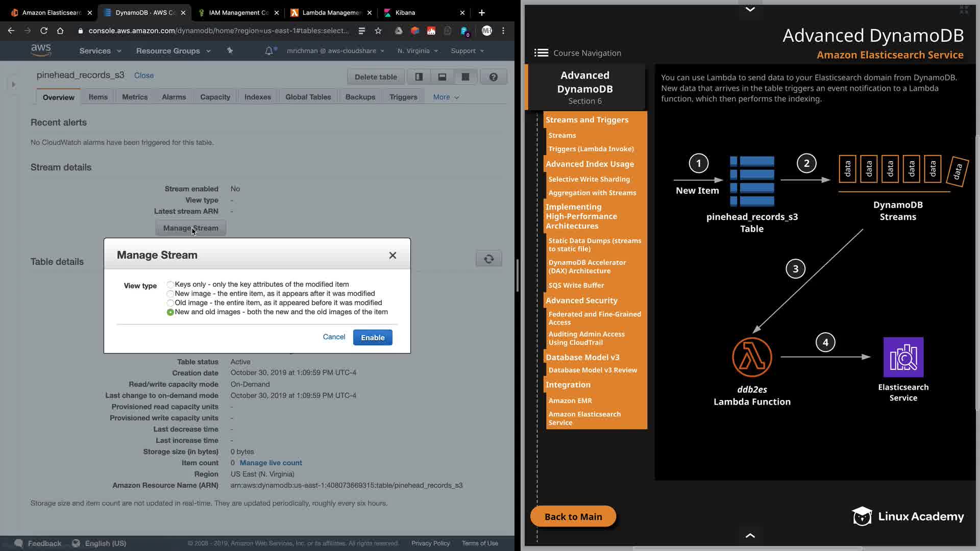Open the Items tab
980x551 pixels.
point(98,97)
